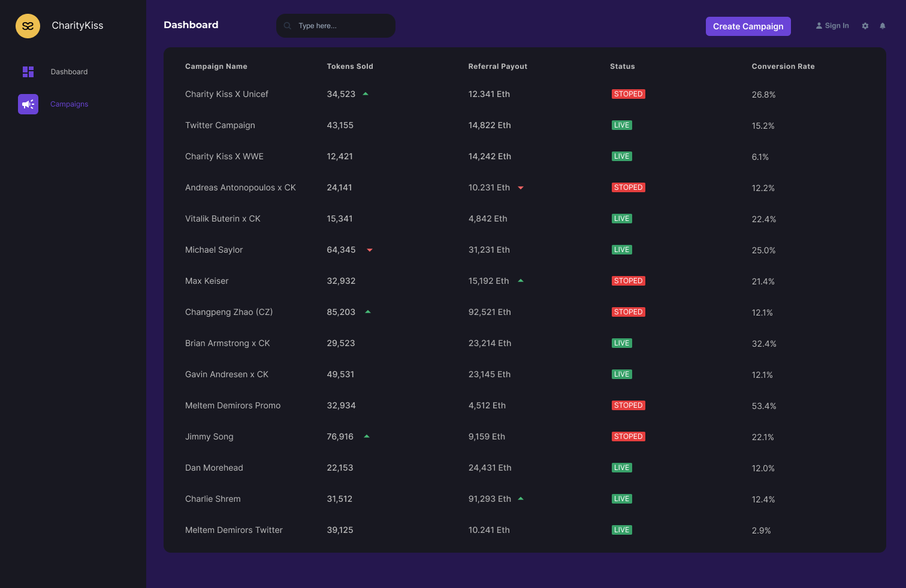Focus the 'Type here...' search field

[x=336, y=26]
